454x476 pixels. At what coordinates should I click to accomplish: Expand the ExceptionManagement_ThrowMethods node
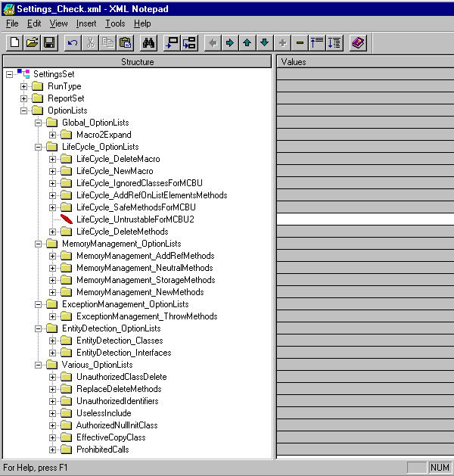pos(52,316)
